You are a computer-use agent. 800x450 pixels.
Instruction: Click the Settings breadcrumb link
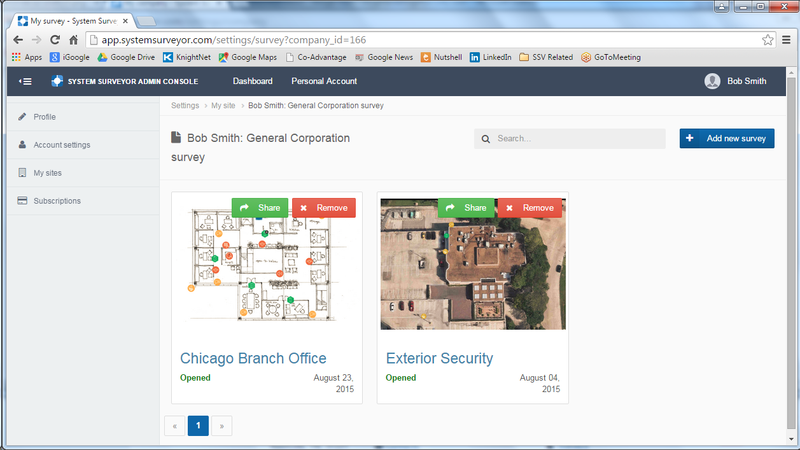185,106
